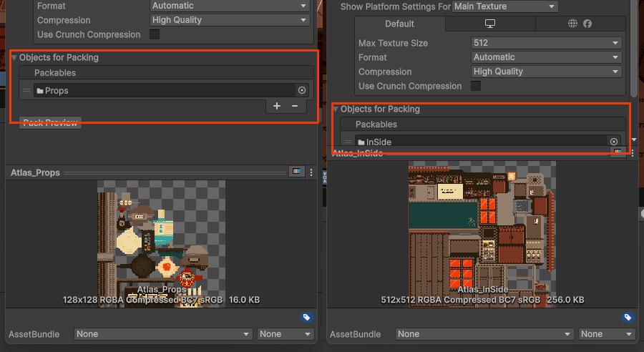The width and height of the screenshot is (644, 352).
Task: Enable Use Crunch Compression in left inspector
Action: (x=155, y=34)
